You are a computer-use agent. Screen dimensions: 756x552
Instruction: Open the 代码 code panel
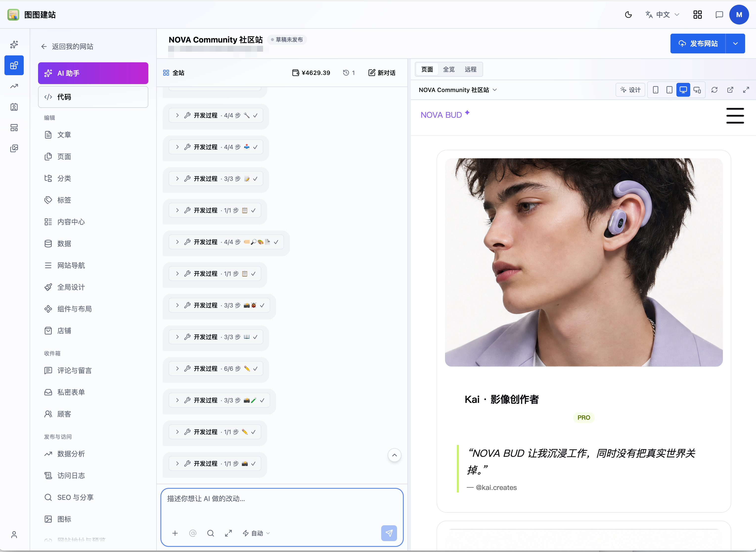pyautogui.click(x=93, y=97)
